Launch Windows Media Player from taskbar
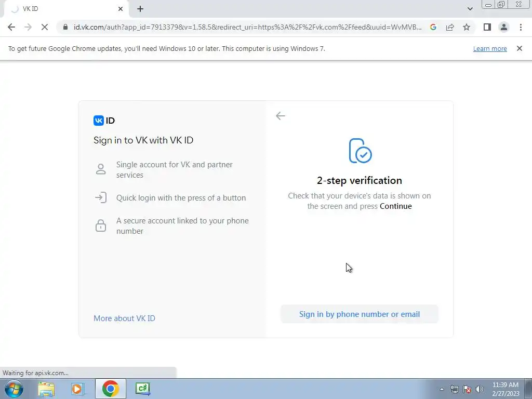532x399 pixels. 78,389
